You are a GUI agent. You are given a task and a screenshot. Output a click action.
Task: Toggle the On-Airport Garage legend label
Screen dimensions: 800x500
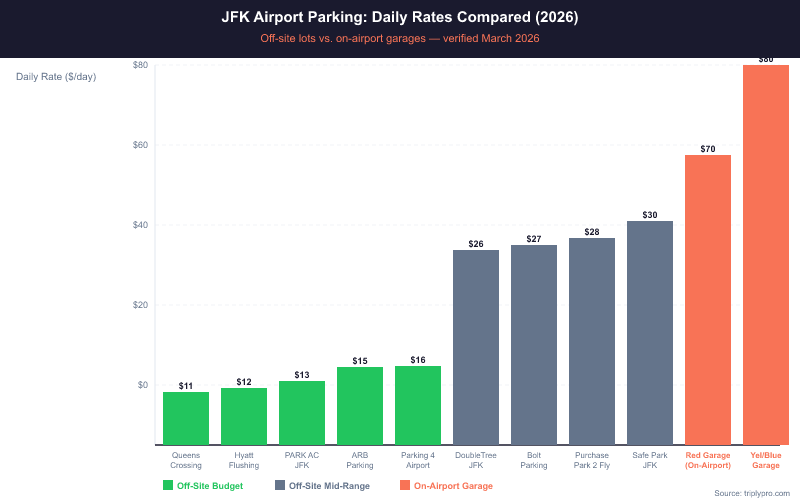453,486
